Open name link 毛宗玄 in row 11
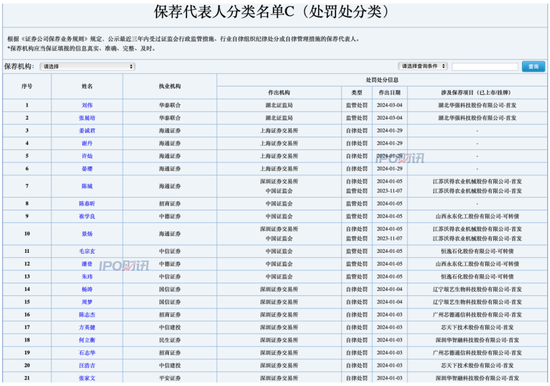The height and width of the screenshot is (386, 550). [87, 251]
